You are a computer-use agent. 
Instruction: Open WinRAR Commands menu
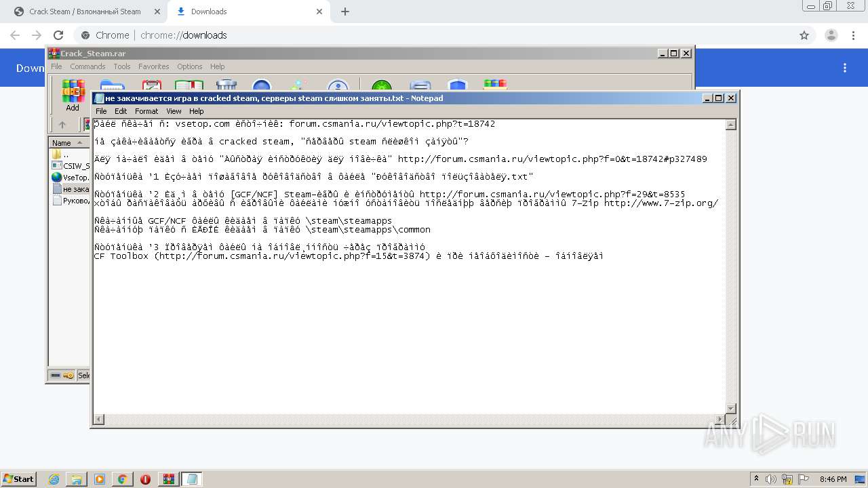pyautogui.click(x=87, y=66)
